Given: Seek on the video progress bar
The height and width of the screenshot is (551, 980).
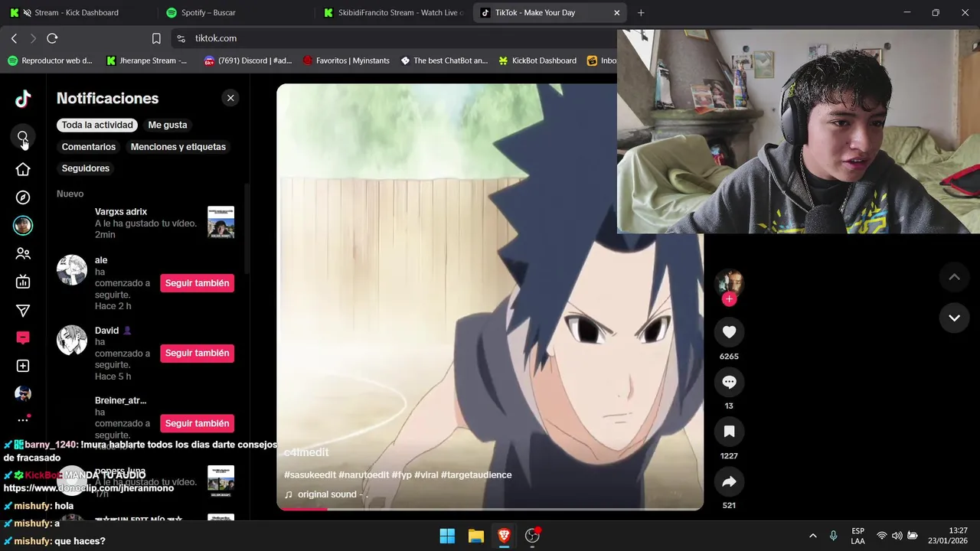Looking at the screenshot, I should pos(490,509).
